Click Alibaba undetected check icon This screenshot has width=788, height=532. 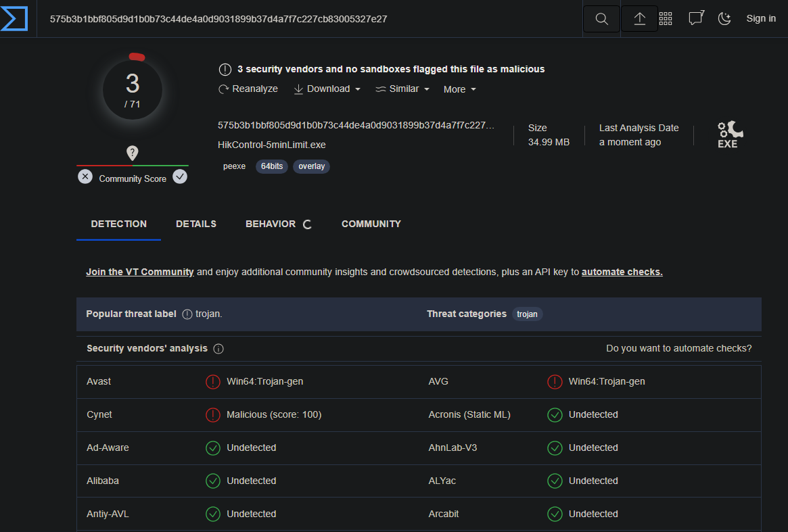[213, 481]
